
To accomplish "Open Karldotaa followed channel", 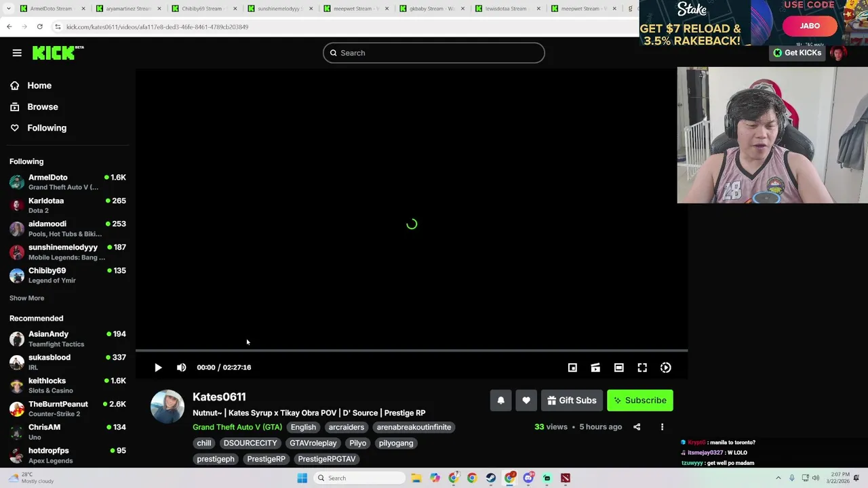I will (68, 205).
